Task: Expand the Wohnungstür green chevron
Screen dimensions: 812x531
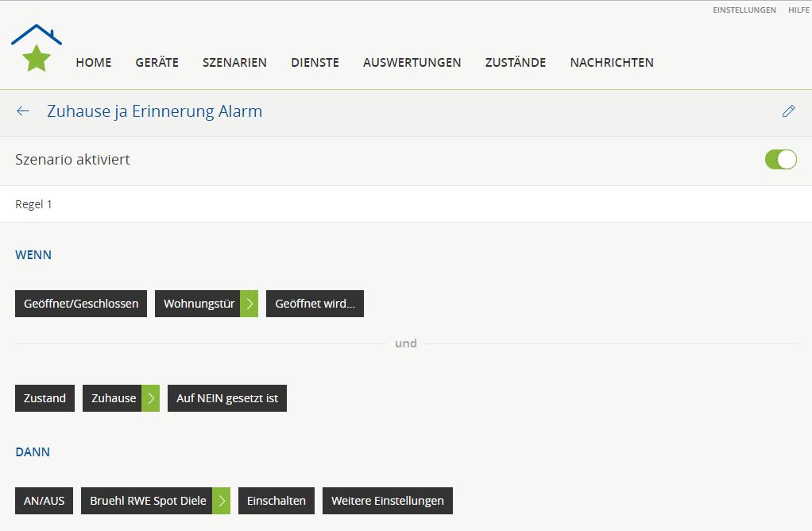Action: 249,304
